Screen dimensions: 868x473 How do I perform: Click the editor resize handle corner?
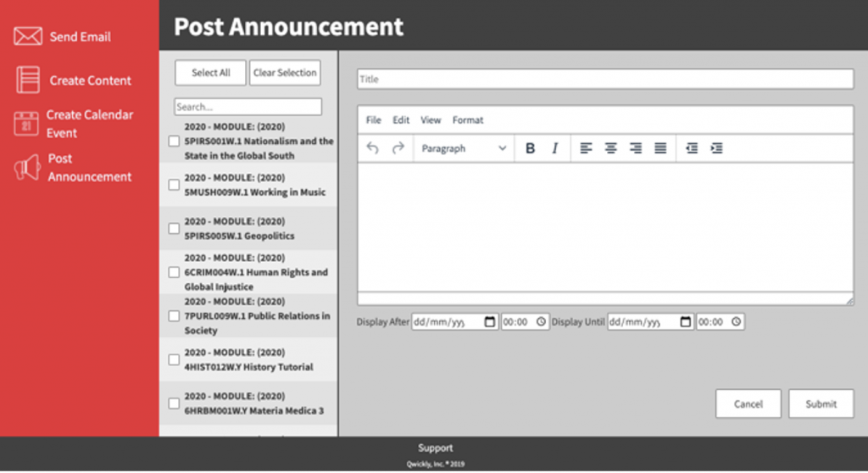coord(849,300)
